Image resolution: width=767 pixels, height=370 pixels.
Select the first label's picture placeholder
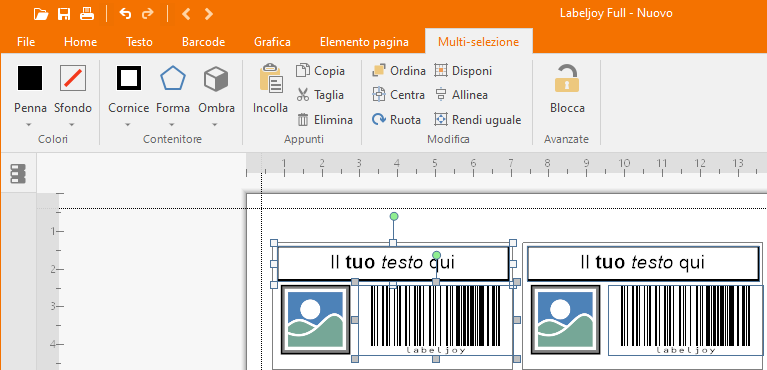tap(316, 320)
